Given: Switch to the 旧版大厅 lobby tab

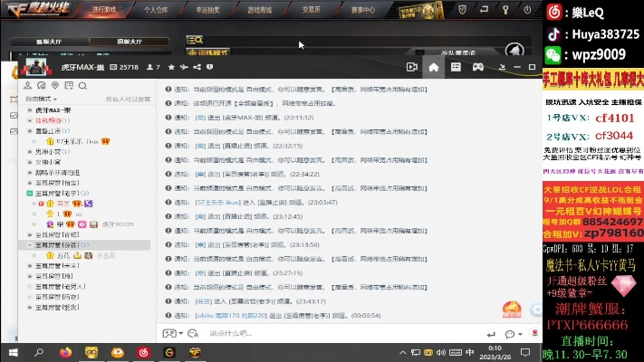Looking at the screenshot, I should coord(130,42).
